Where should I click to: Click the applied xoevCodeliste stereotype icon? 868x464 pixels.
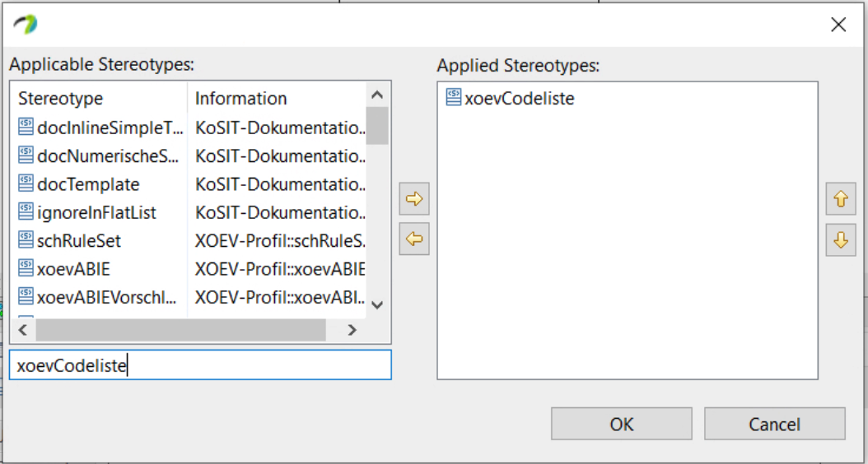[x=454, y=98]
